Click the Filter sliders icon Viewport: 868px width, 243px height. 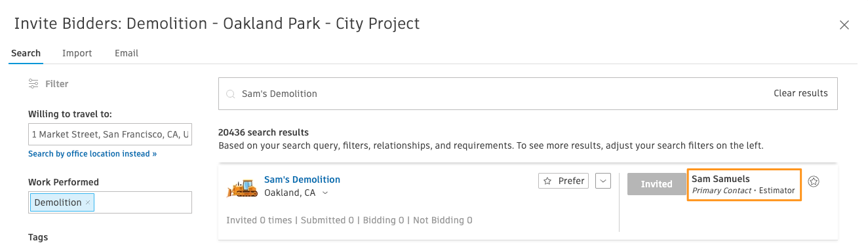33,84
